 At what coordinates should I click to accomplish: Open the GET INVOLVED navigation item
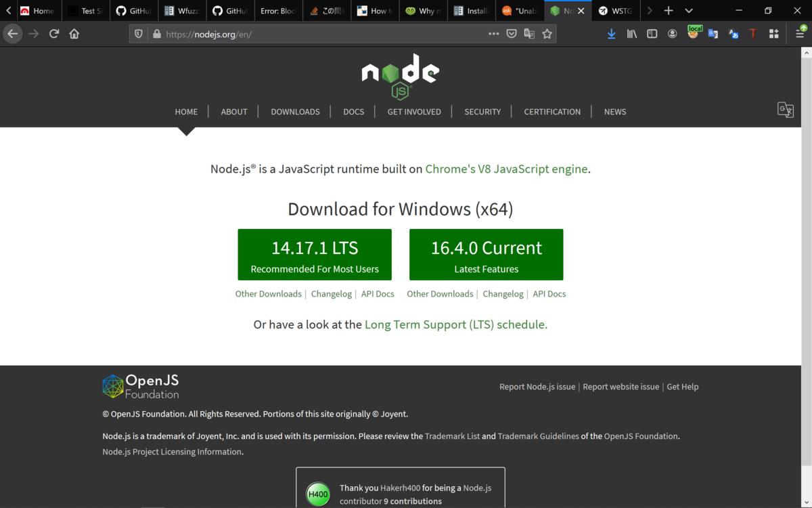(x=414, y=112)
